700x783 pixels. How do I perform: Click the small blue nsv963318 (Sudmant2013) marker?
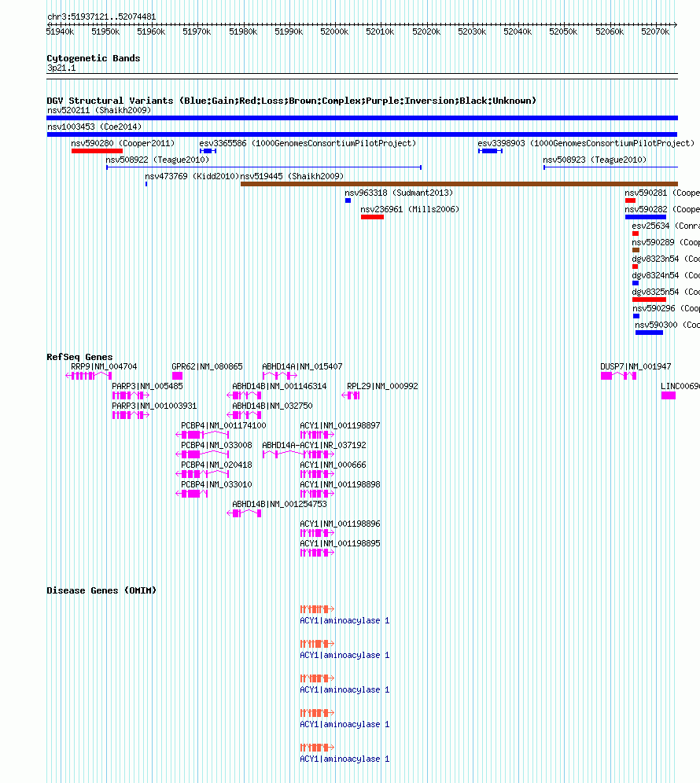(x=348, y=200)
